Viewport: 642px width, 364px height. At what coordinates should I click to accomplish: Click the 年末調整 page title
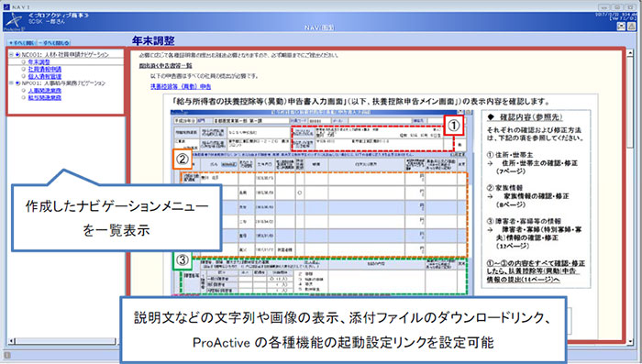153,40
